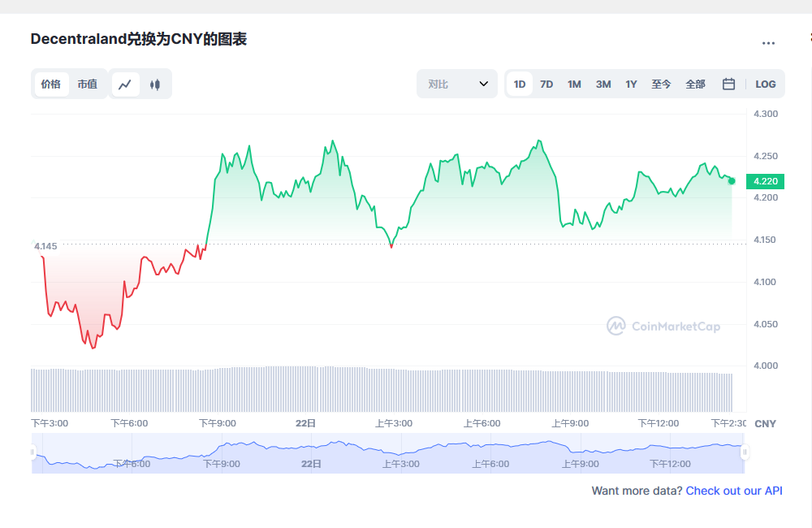Viewport: 812px width, 528px height.
Task: Open the 对比 compare dropdown
Action: pyautogui.click(x=456, y=84)
